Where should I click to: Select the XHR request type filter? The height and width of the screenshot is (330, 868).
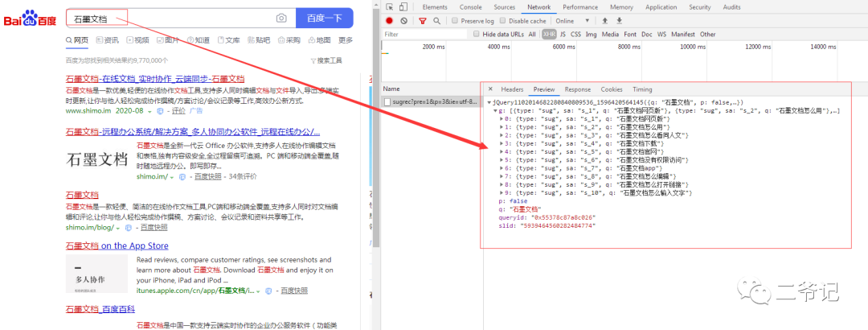point(549,35)
